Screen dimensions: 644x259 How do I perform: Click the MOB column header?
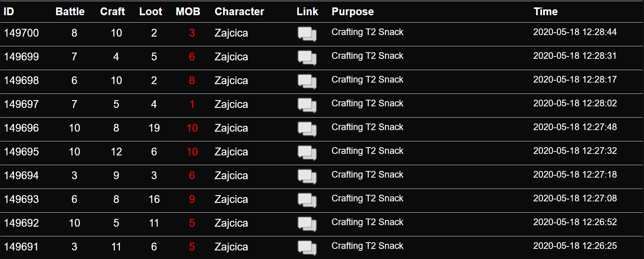tap(188, 12)
